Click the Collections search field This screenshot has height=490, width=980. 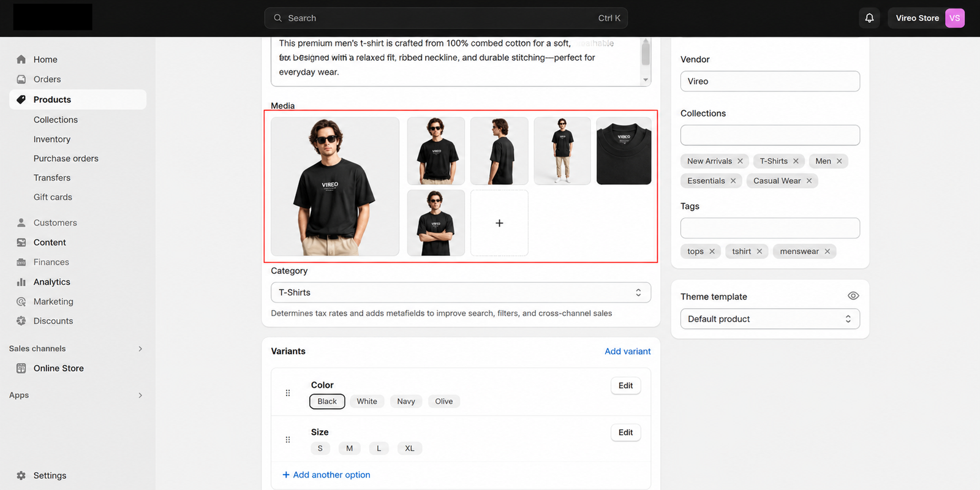tap(770, 135)
